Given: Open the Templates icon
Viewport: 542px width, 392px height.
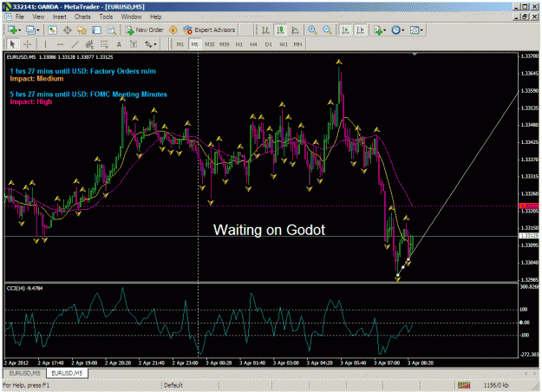Looking at the screenshot, I should click(x=415, y=30).
